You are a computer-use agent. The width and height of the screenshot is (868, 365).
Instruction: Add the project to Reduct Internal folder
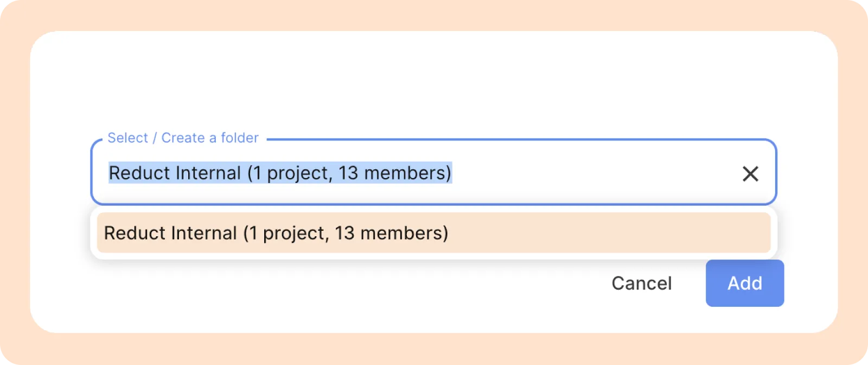744,283
